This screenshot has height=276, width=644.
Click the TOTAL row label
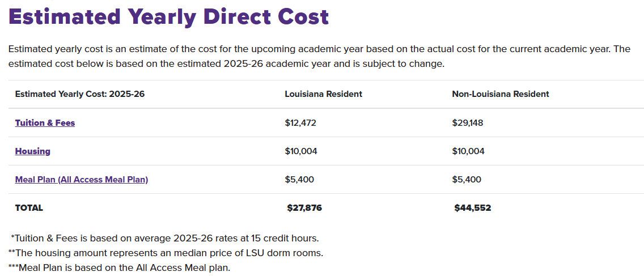click(x=29, y=208)
